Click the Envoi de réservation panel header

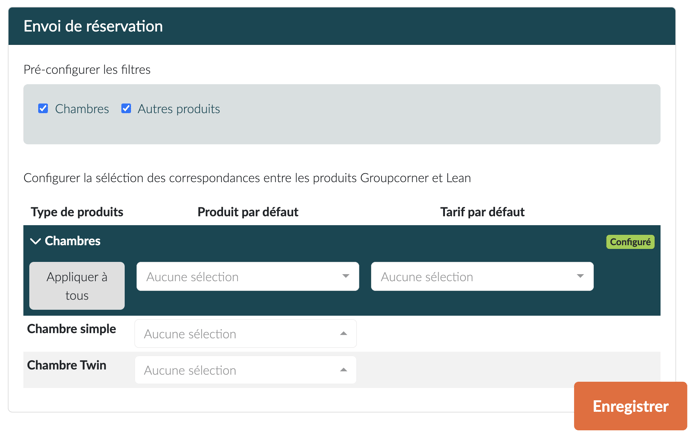pos(93,27)
